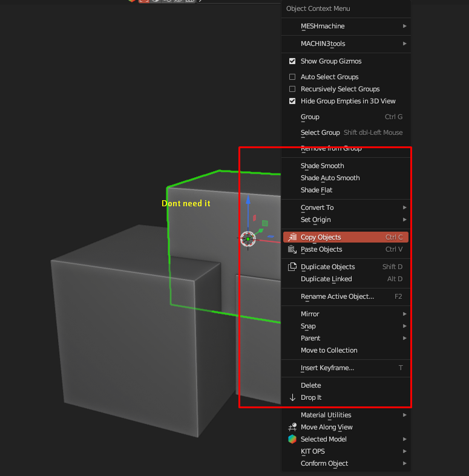
Task: Click the Duplicate Objects icon
Action: click(x=292, y=267)
